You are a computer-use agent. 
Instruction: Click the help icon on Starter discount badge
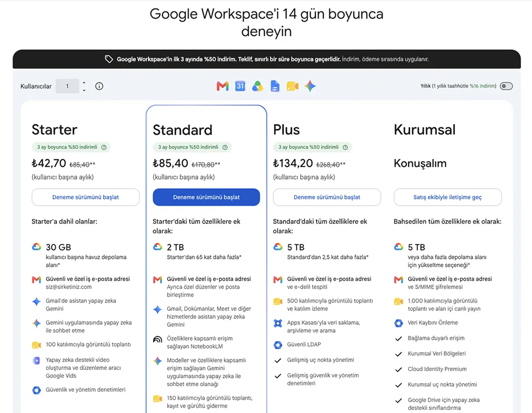click(104, 147)
